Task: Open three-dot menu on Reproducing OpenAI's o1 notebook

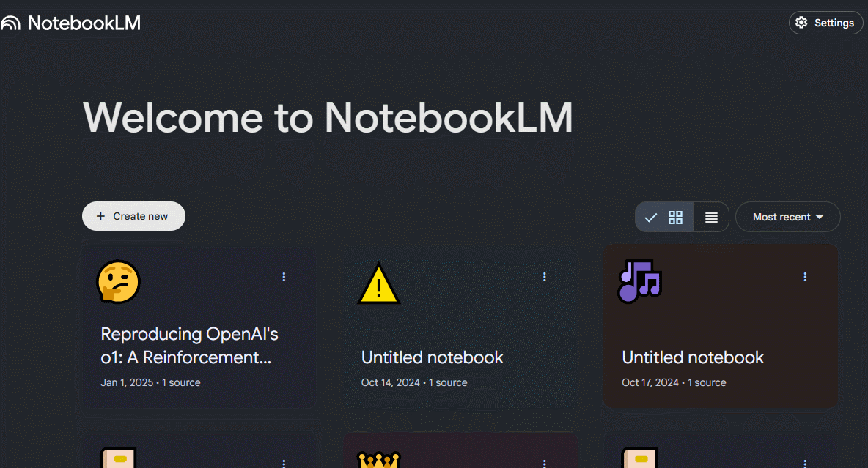Action: (284, 277)
